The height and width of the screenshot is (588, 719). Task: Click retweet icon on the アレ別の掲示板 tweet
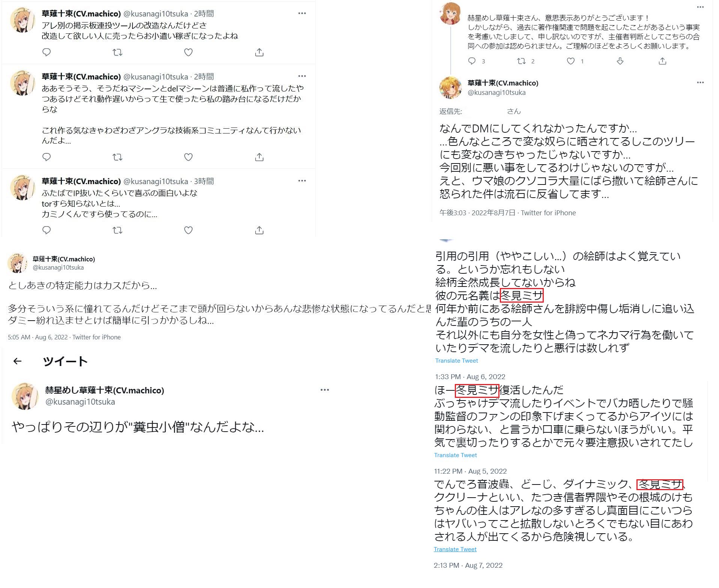[117, 52]
